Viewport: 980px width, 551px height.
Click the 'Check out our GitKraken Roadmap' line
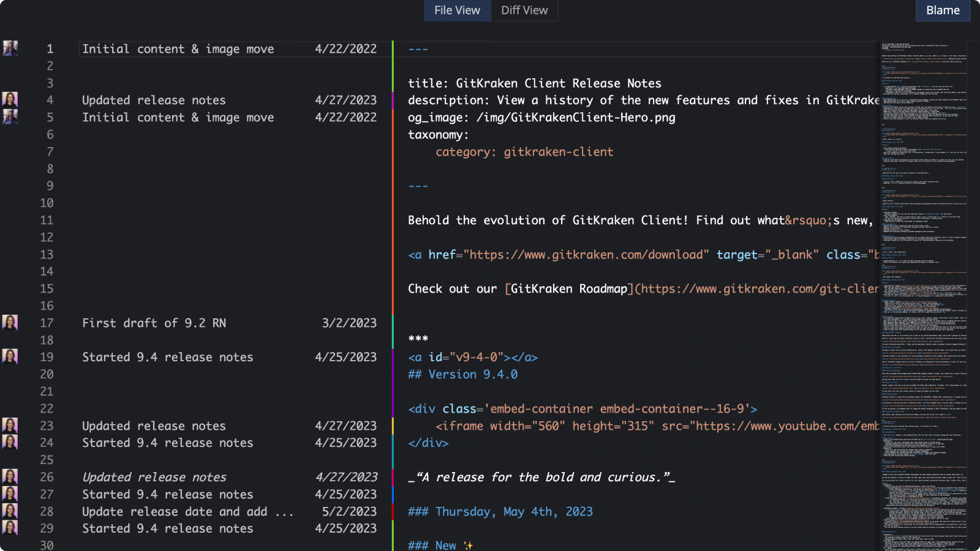[x=644, y=289]
